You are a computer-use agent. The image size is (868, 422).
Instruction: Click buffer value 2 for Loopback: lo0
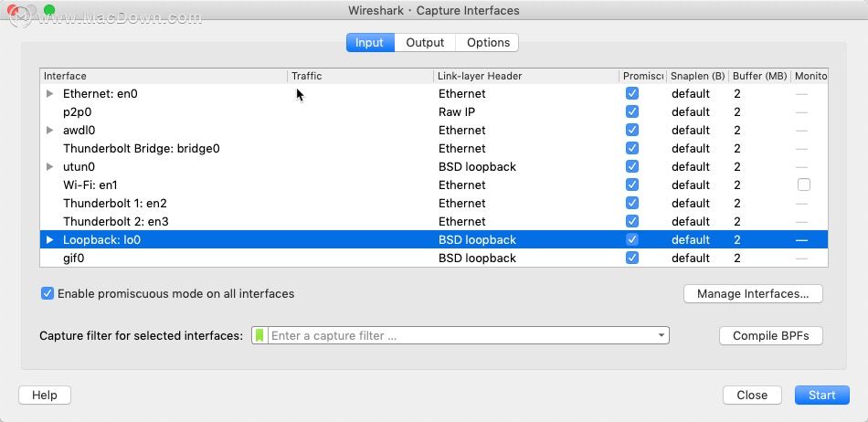pos(736,239)
